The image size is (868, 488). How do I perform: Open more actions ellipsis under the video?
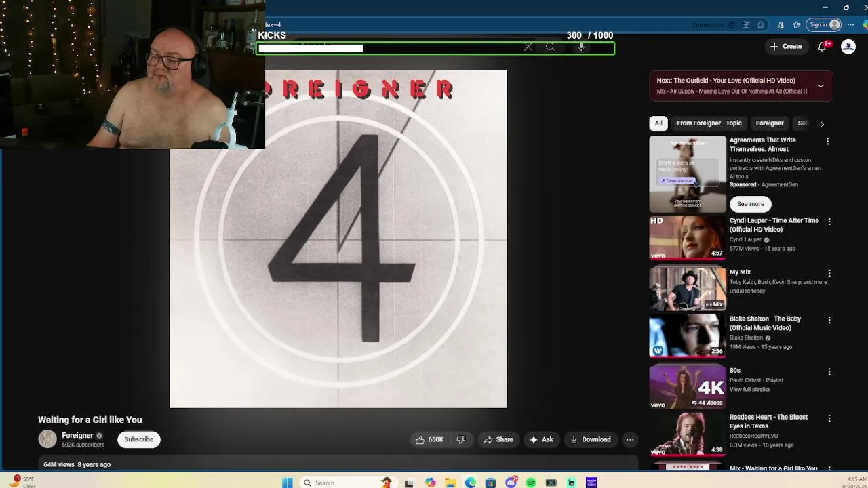coord(630,439)
